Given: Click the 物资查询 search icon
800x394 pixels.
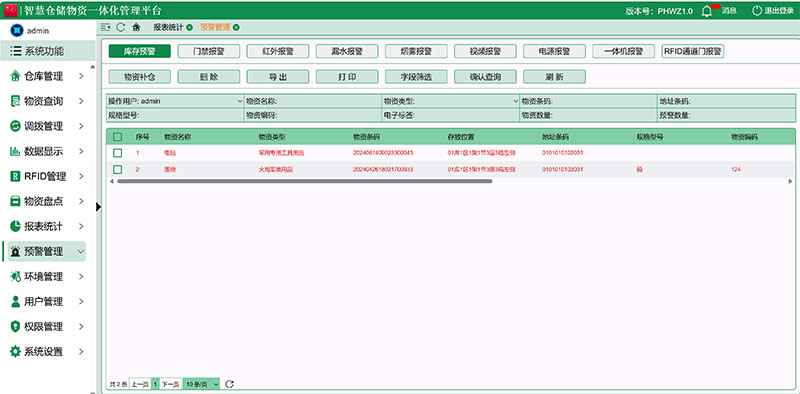Looking at the screenshot, I should point(15,101).
